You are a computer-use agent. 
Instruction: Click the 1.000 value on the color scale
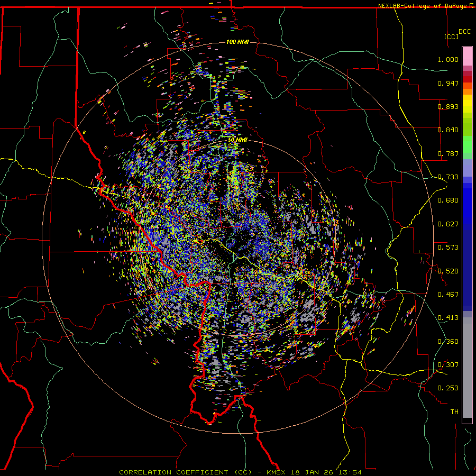(x=448, y=59)
